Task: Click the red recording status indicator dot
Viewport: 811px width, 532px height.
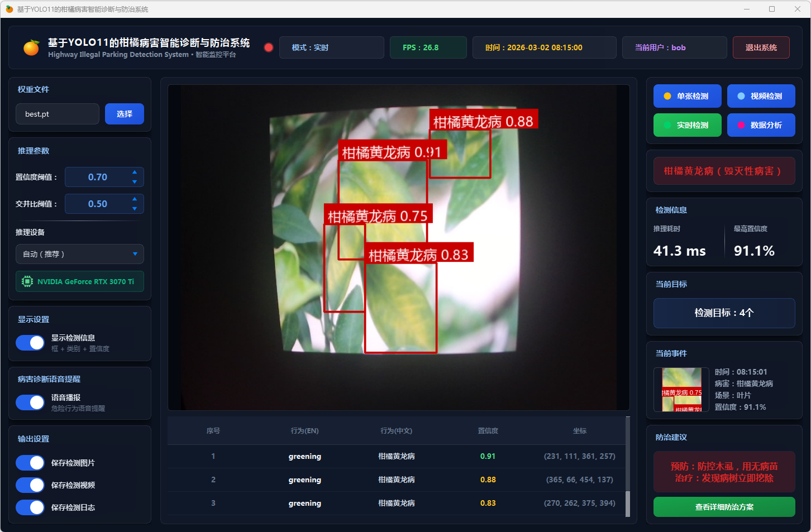Action: pyautogui.click(x=269, y=47)
